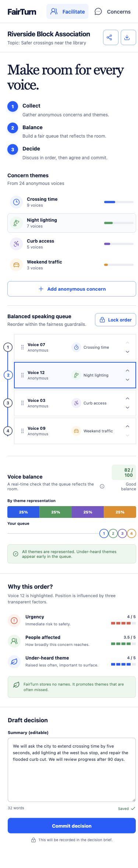Move Voice 12 up in queue
The image size is (138, 868).
point(128,371)
